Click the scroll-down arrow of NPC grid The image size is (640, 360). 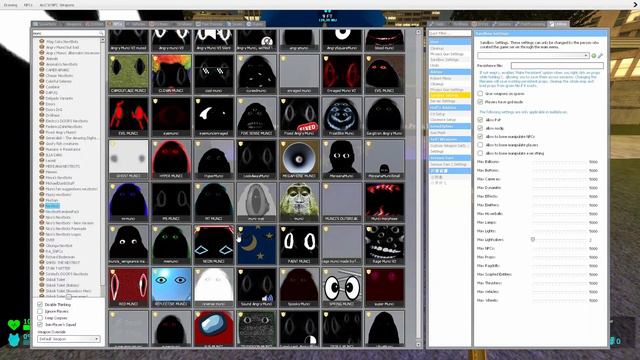pyautogui.click(x=418, y=344)
